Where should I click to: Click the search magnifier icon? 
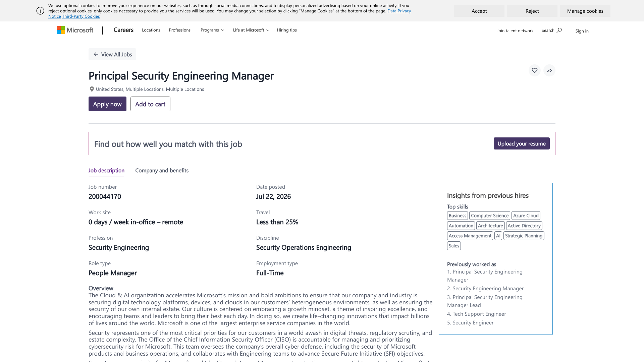(559, 31)
